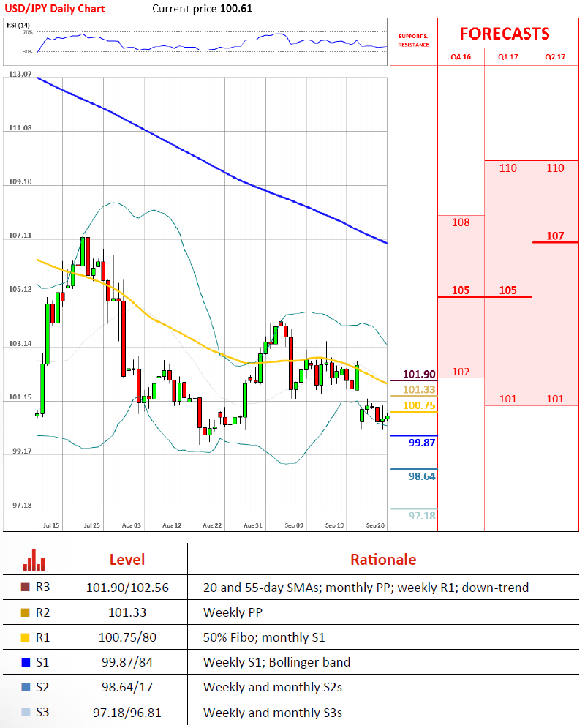Click the S3 light blue swatch

coord(26,712)
